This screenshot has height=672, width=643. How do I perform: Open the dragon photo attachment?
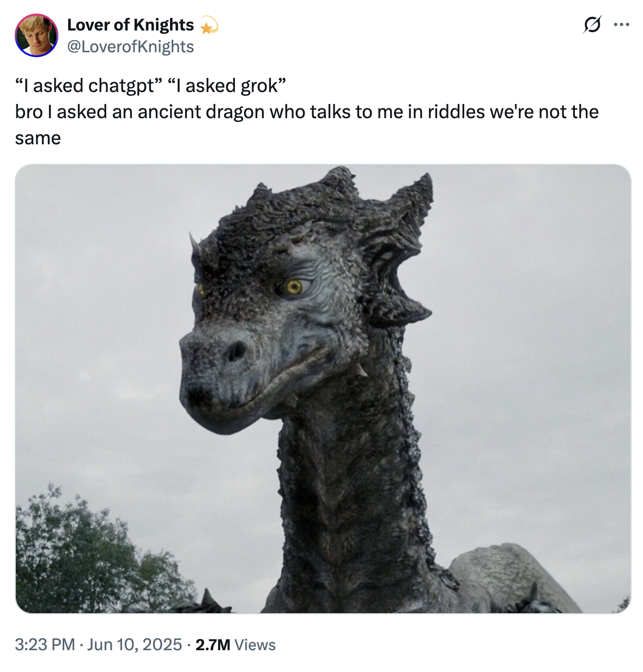323,389
